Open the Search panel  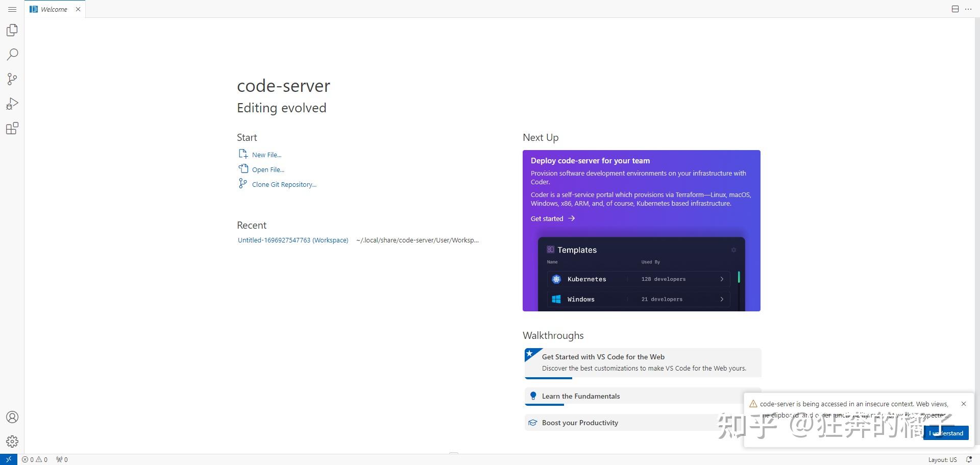click(12, 54)
